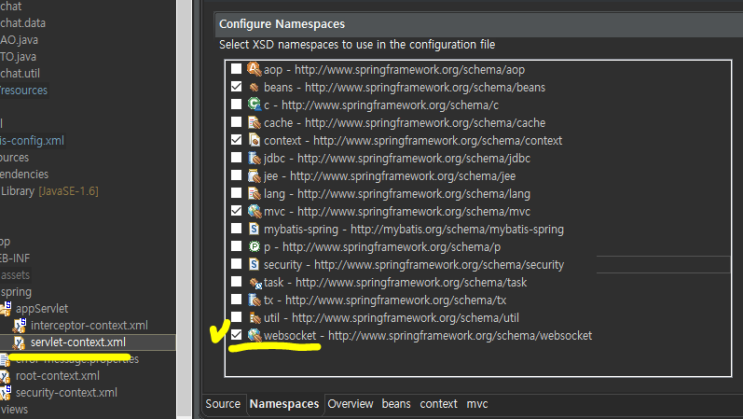The width and height of the screenshot is (743, 419).
Task: Check the task namespace checkbox
Action: click(x=236, y=282)
